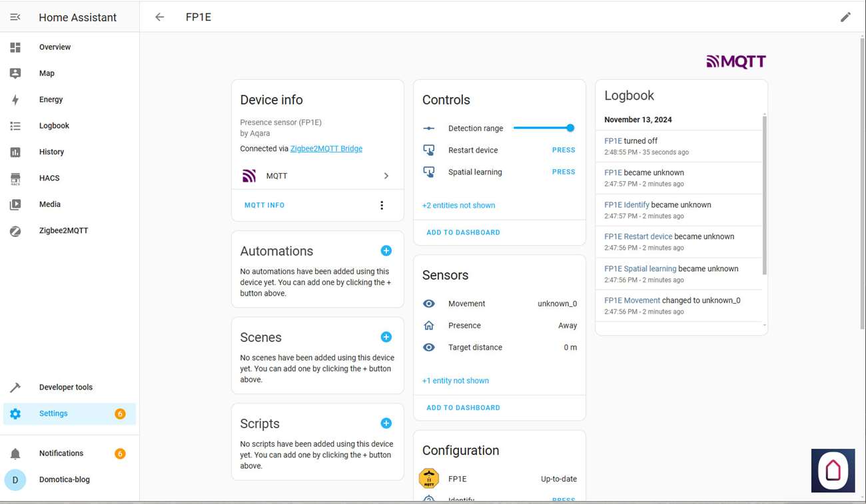Open the Device info three-dot menu
Viewport: 866px width, 504px height.
point(382,205)
